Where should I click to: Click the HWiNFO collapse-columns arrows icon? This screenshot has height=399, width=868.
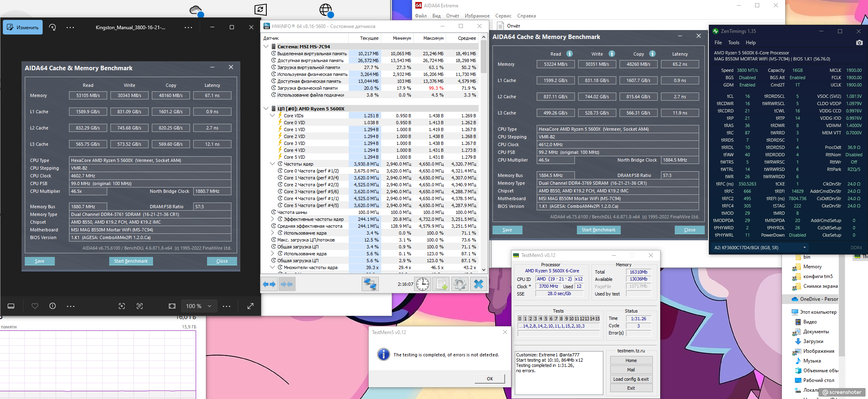(x=287, y=284)
